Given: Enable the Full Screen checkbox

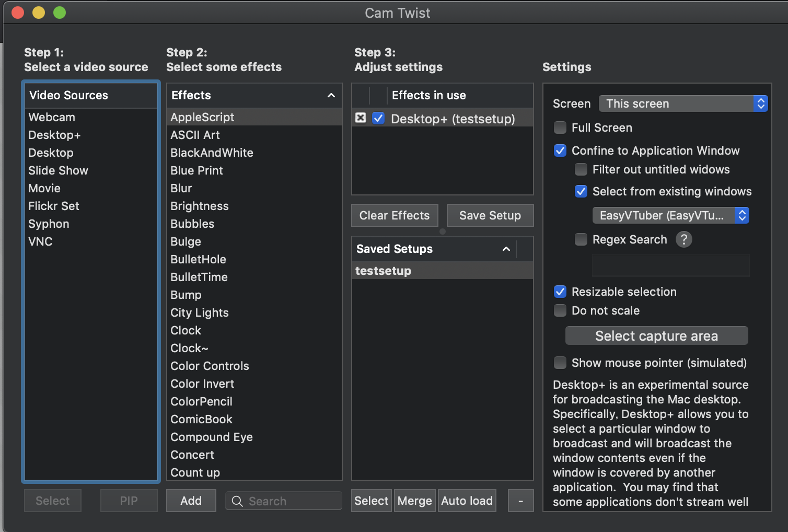Looking at the screenshot, I should [560, 128].
